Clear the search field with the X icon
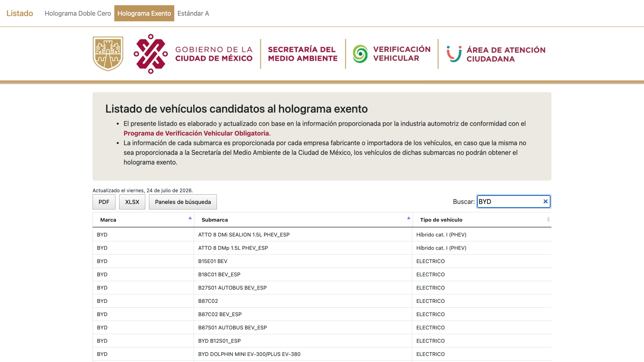The image size is (644, 362). pyautogui.click(x=545, y=202)
